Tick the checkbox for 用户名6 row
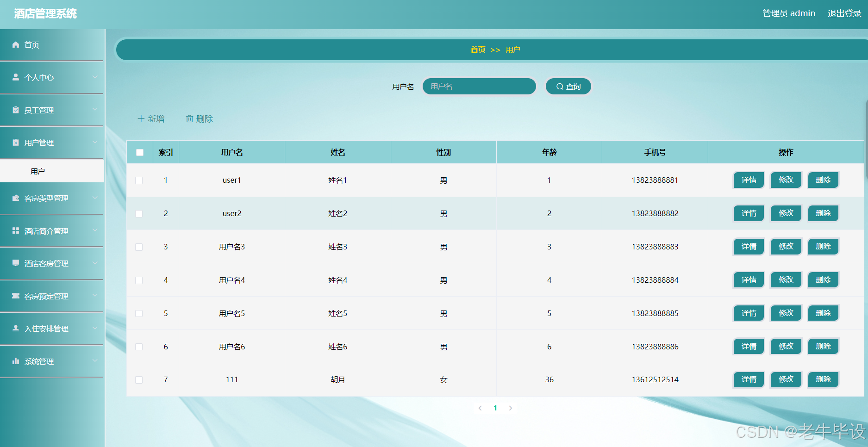This screenshot has width=868, height=447. 139,347
